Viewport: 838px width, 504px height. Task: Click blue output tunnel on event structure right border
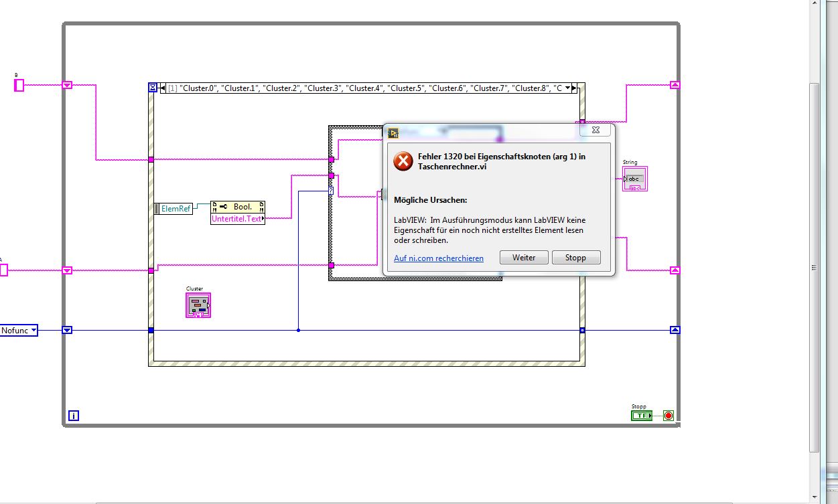pyautogui.click(x=582, y=330)
